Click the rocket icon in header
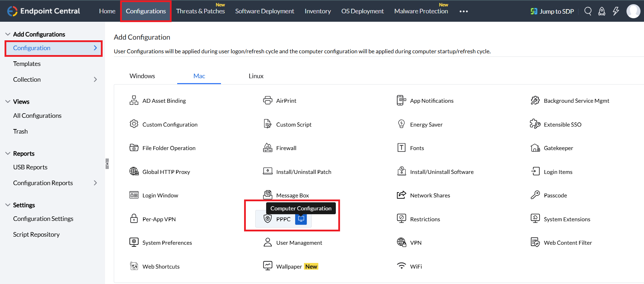Screen dimensions: 644x284 point(602,11)
